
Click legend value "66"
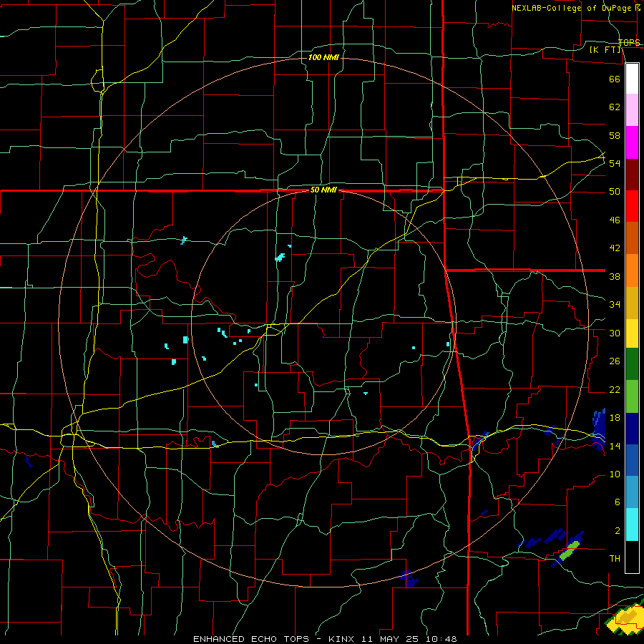tap(615, 79)
